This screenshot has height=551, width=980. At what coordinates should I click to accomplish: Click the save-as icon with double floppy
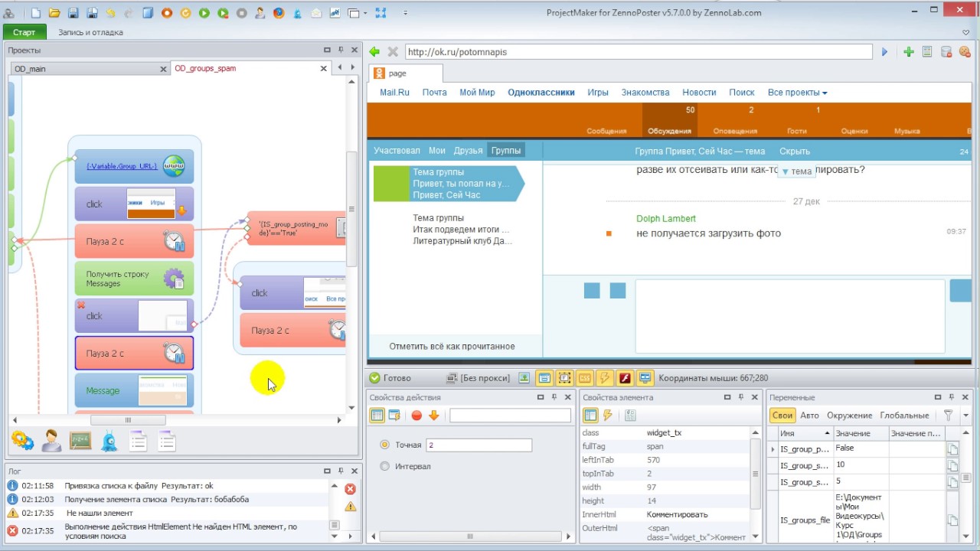point(92,13)
